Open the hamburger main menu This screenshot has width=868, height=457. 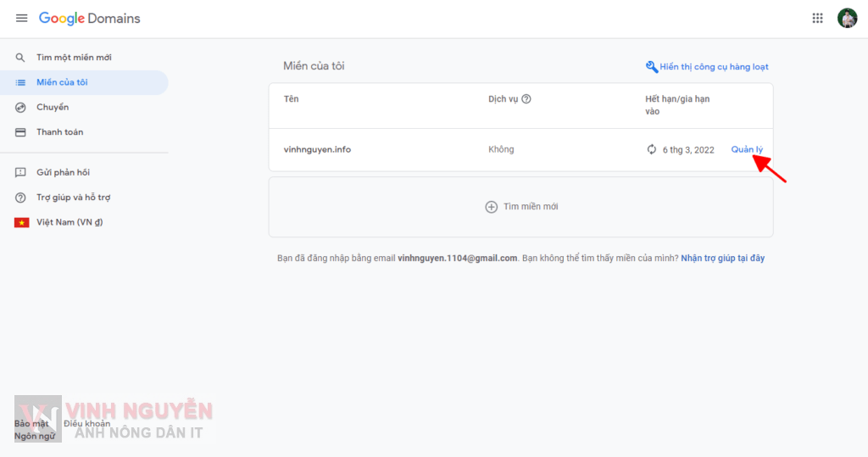click(x=21, y=19)
